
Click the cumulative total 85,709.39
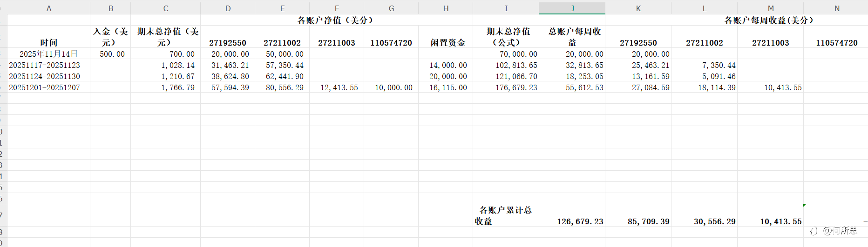(x=638, y=215)
